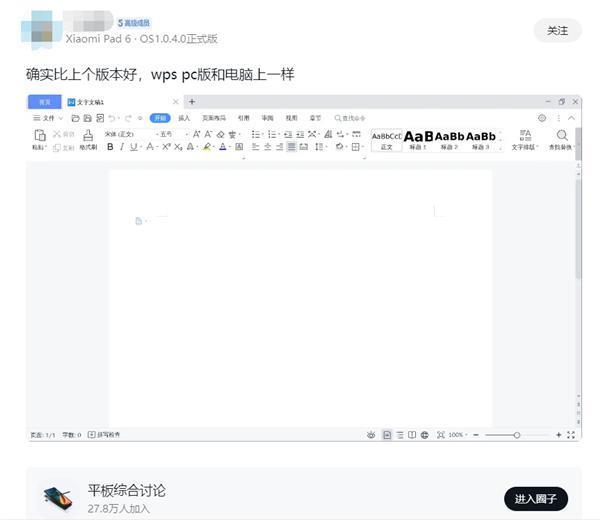Apply the Heading 1 style

418,140
